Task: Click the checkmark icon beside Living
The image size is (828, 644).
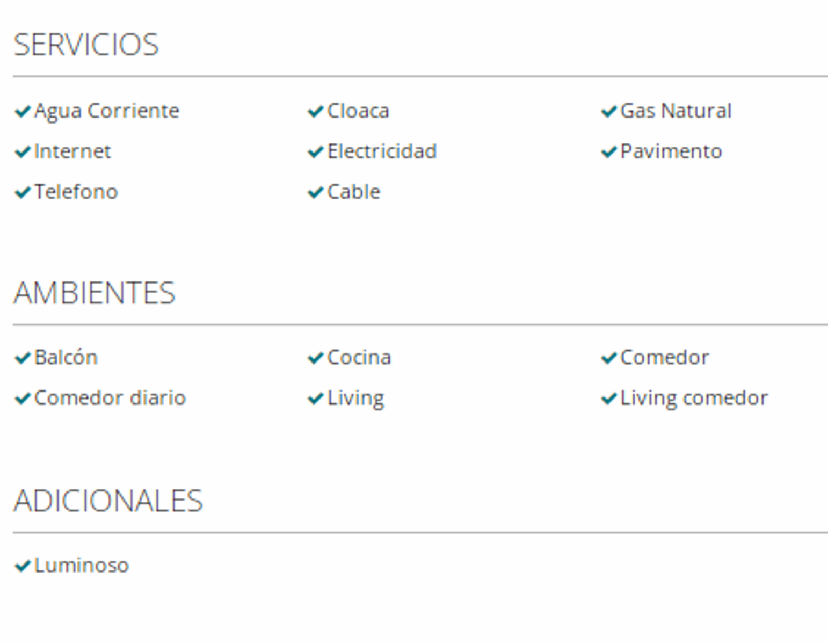Action: (316, 399)
